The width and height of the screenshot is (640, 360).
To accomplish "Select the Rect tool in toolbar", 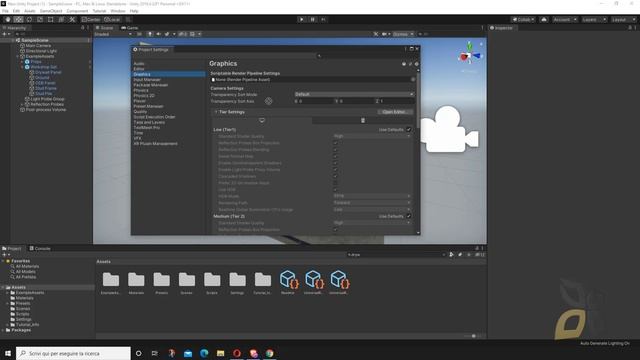I will click(51, 19).
